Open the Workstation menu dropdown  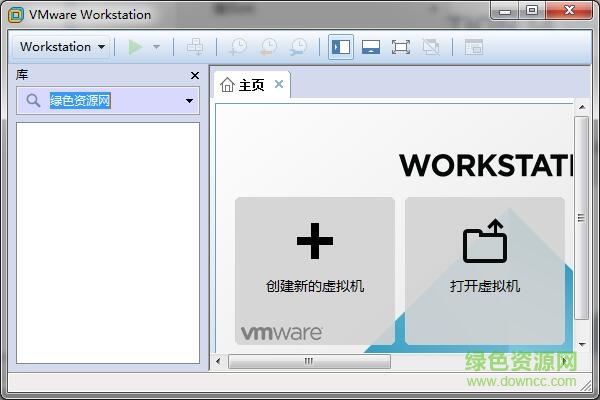coord(62,47)
